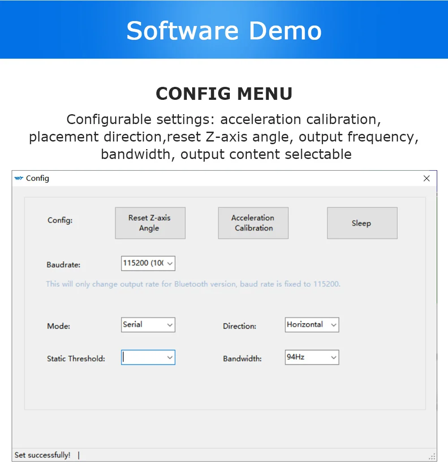
Task: Click the Bluetooth baud rate note text
Action: [193, 284]
